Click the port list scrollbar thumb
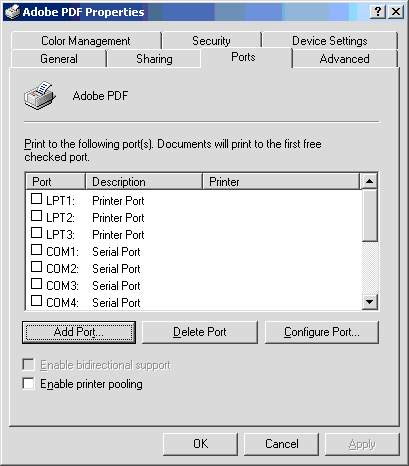Viewport: 409px width, 466px height. coord(369,215)
